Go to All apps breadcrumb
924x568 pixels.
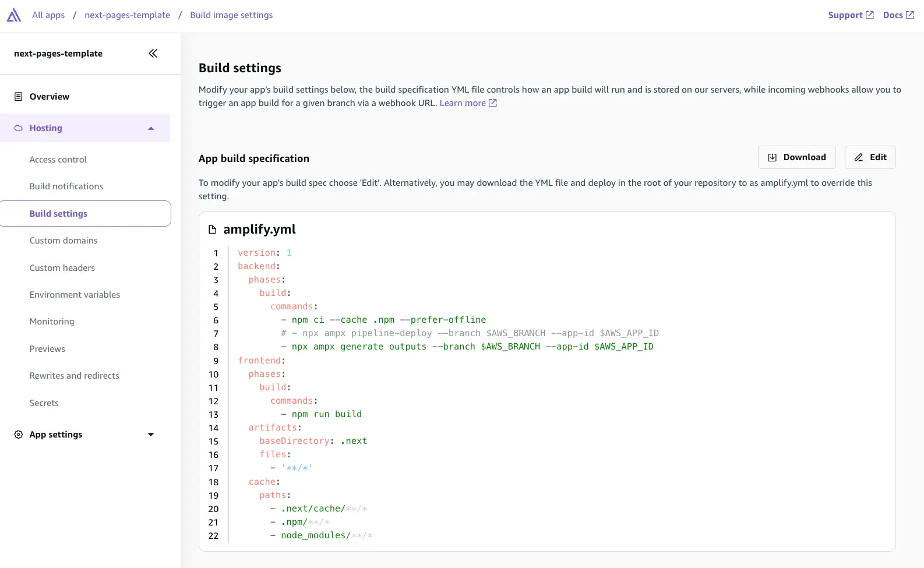[x=48, y=15]
